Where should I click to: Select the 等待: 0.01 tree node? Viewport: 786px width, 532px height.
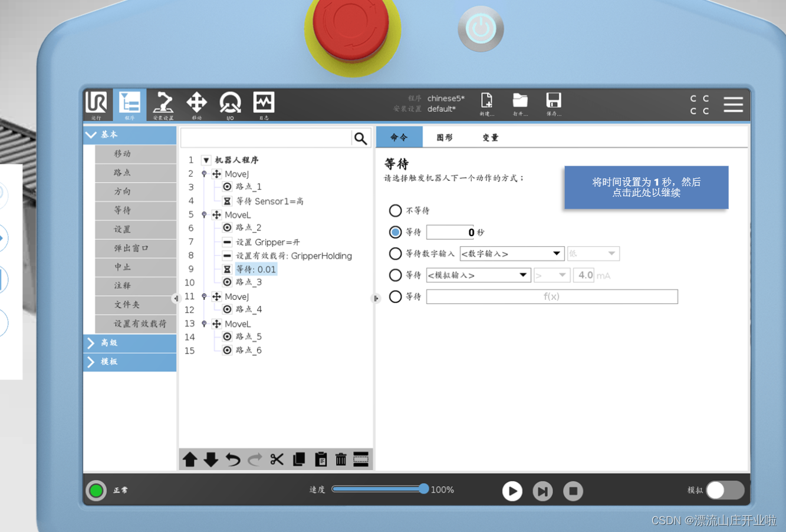point(256,269)
